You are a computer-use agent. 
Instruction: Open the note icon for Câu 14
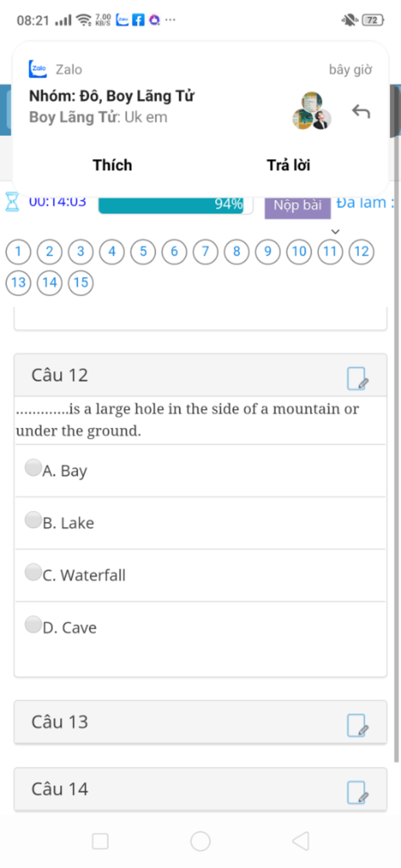coord(358,792)
